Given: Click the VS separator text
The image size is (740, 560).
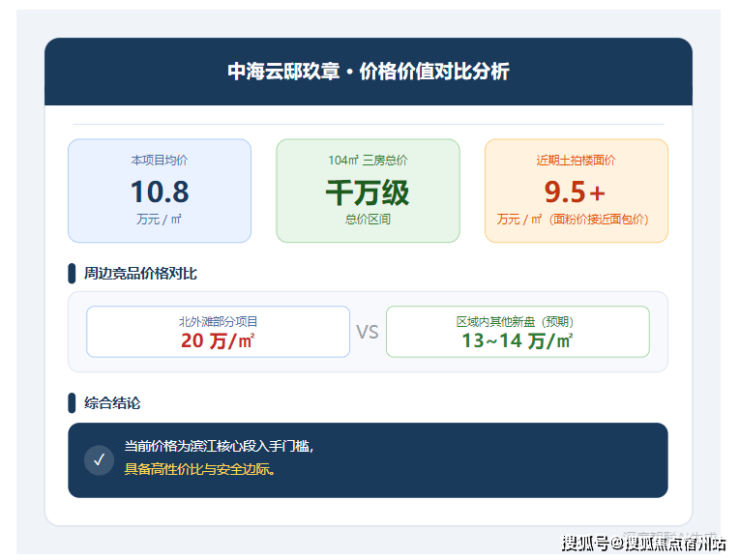Looking at the screenshot, I should 367,332.
